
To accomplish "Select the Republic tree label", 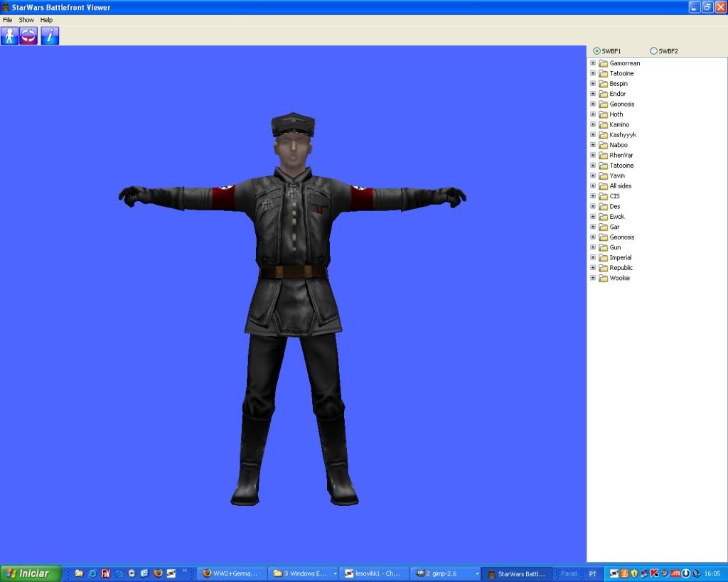I will 621,268.
